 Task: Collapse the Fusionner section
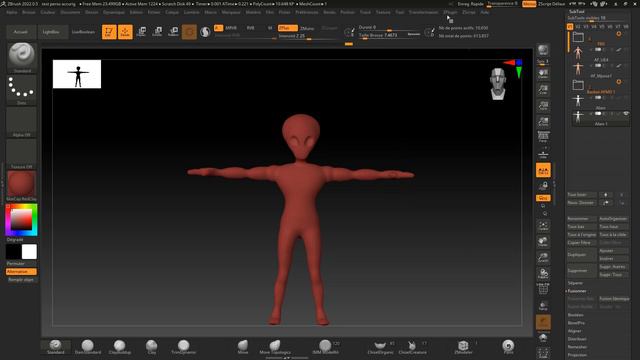(x=577, y=291)
